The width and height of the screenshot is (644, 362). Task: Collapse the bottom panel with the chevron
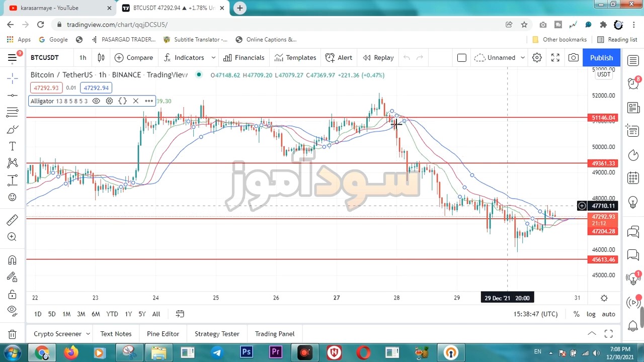[592, 333]
